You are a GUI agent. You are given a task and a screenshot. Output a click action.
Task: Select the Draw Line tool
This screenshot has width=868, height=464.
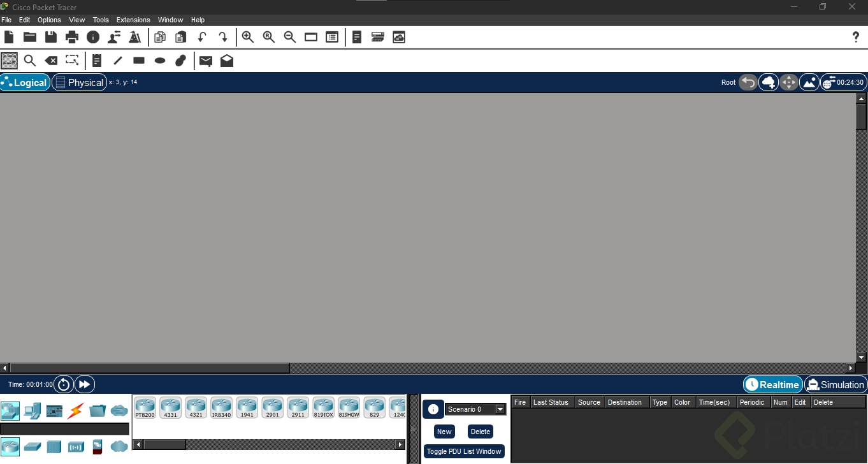click(x=118, y=61)
